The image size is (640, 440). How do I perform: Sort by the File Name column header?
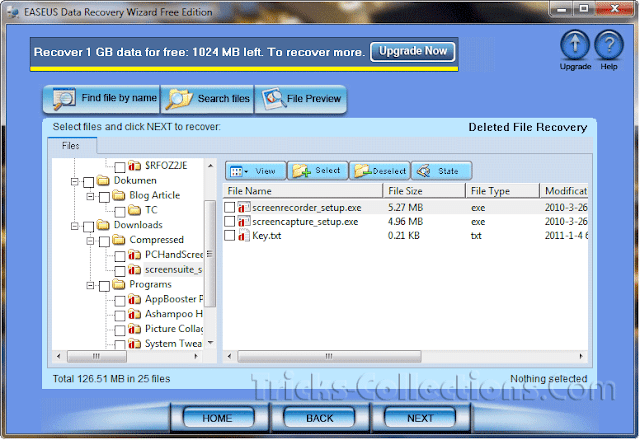[x=303, y=191]
